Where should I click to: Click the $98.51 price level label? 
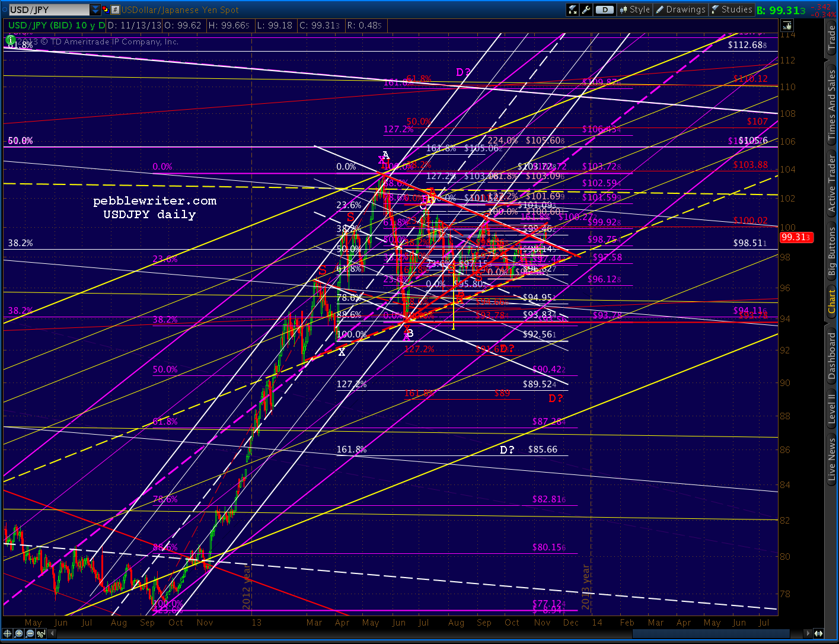coord(749,243)
